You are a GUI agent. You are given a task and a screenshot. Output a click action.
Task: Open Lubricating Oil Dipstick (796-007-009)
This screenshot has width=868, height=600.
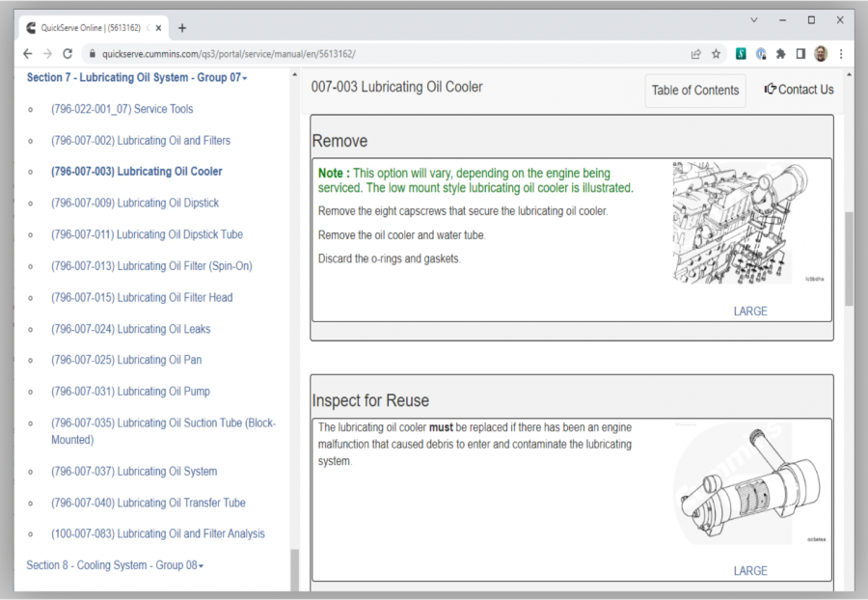point(135,204)
